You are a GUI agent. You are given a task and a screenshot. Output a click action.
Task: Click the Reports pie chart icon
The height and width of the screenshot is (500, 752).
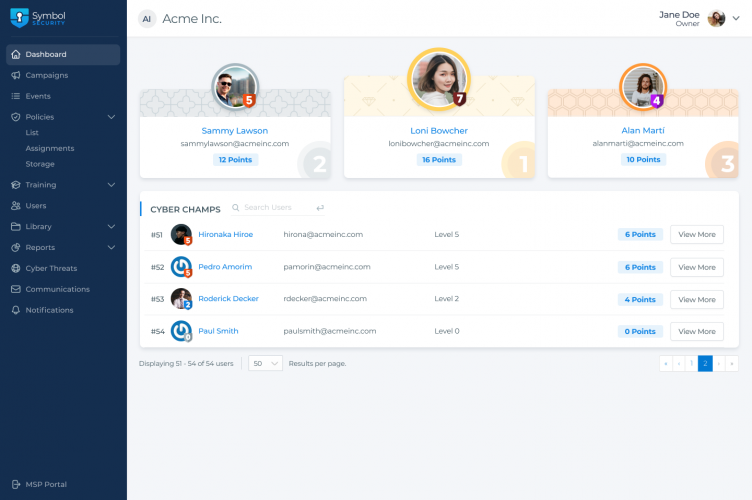click(16, 247)
